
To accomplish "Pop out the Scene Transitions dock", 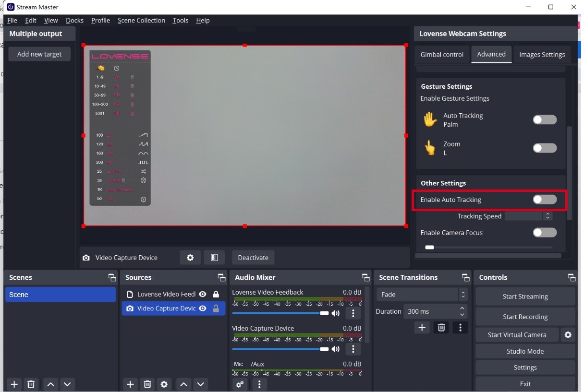I will point(465,277).
